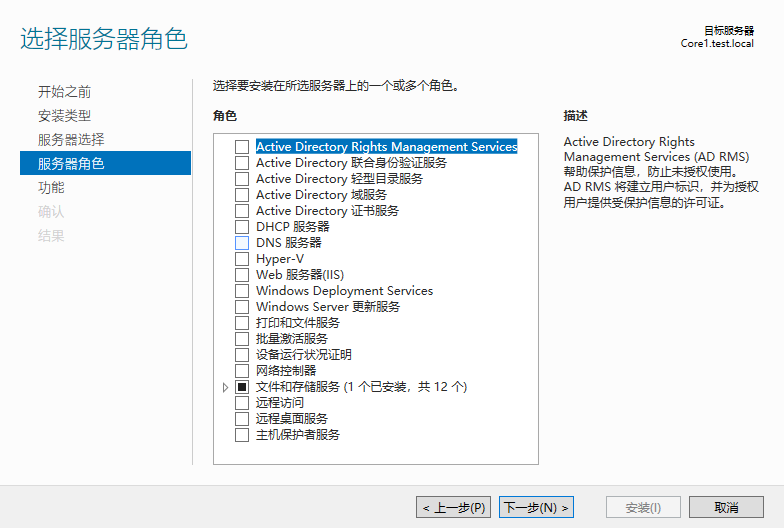Toggle Windows Deployment Services checkbox
This screenshot has height=528, width=784.
click(x=242, y=290)
